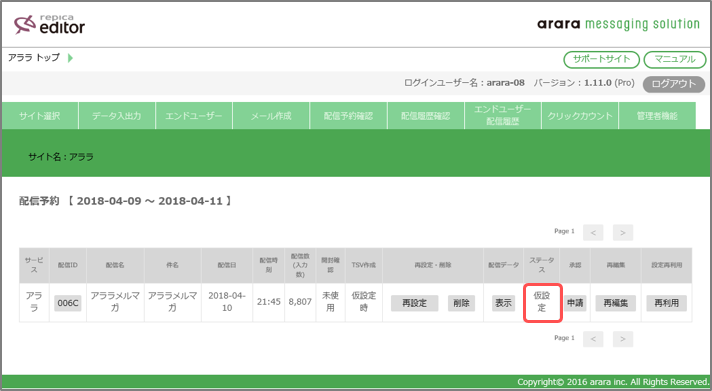The height and width of the screenshot is (391, 712).
Task: Click the repica editor logo
Action: point(49,25)
